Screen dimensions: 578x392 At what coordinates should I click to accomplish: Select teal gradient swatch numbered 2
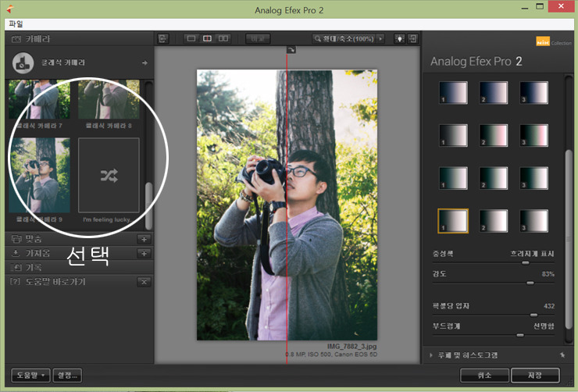click(x=494, y=178)
